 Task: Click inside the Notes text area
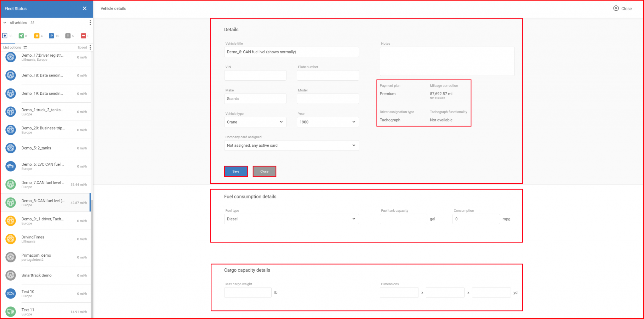coord(447,61)
